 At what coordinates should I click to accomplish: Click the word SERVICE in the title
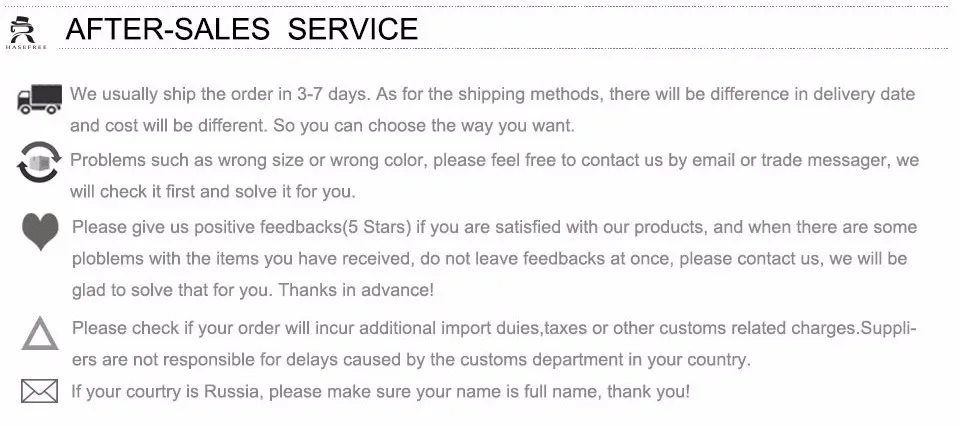point(353,29)
